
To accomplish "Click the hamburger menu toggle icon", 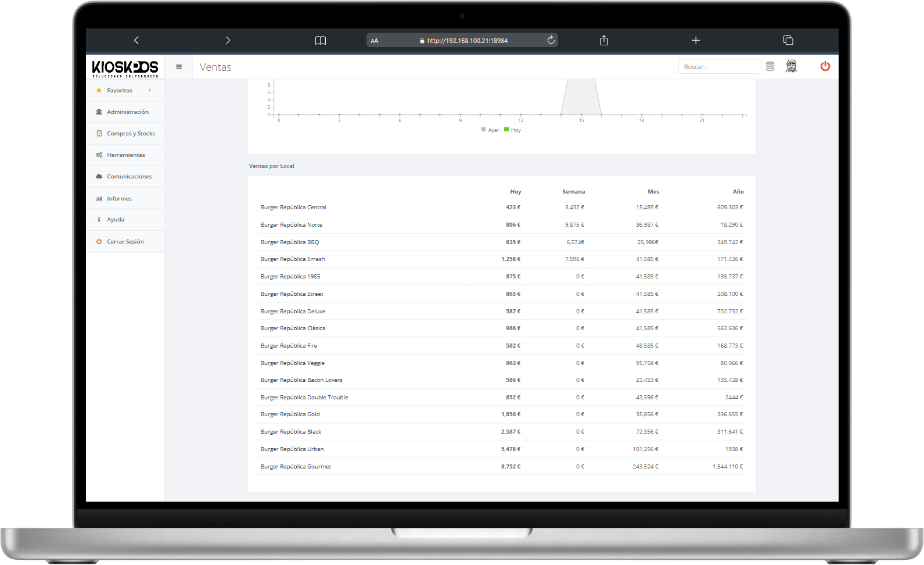I will pyautogui.click(x=179, y=67).
